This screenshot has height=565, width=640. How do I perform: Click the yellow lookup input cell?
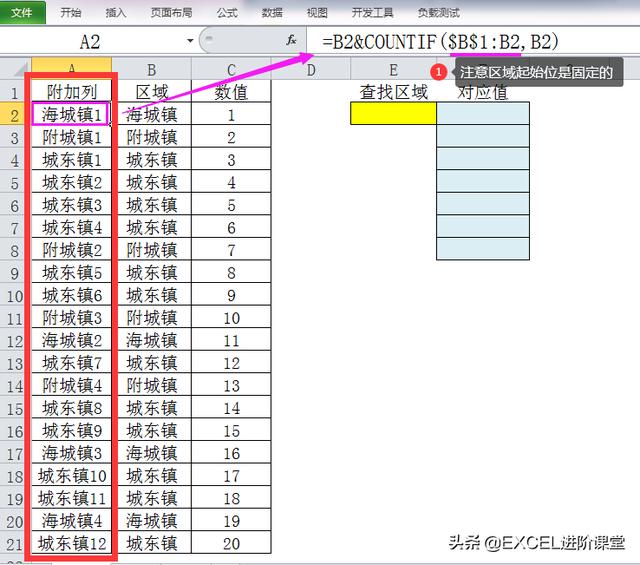[x=393, y=113]
